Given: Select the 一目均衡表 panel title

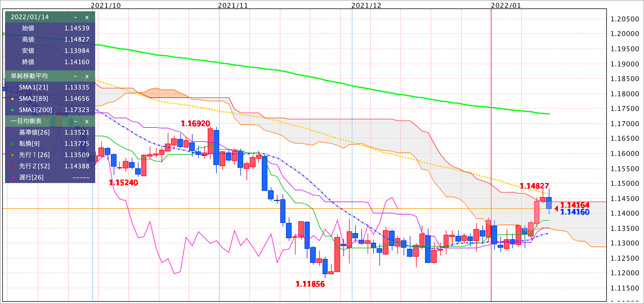Looking at the screenshot, I should pos(26,121).
